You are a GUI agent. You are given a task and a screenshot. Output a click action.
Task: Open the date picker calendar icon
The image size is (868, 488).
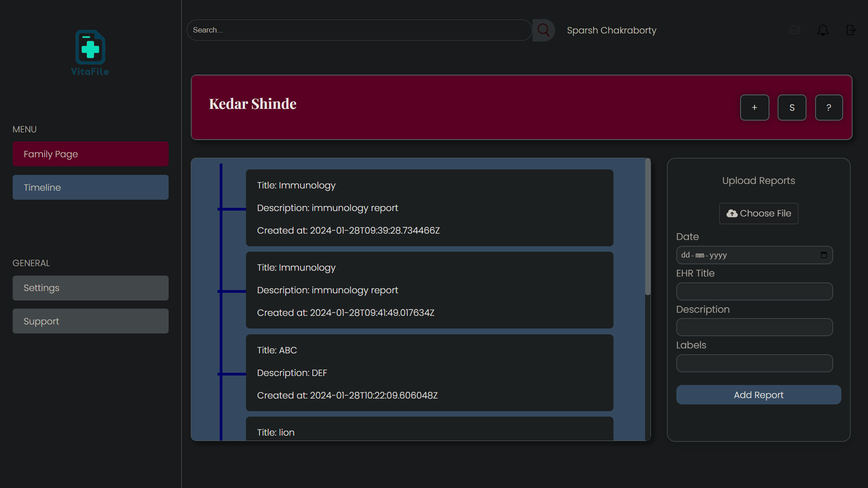coord(824,255)
